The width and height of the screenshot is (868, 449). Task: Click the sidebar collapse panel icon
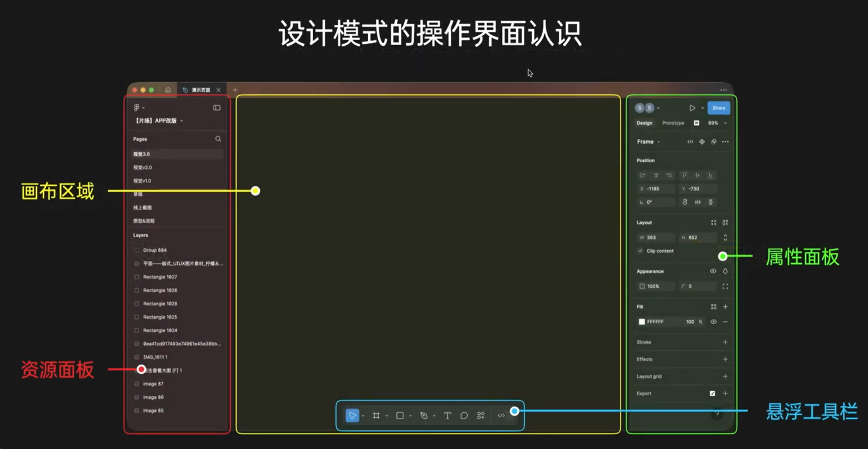point(217,108)
